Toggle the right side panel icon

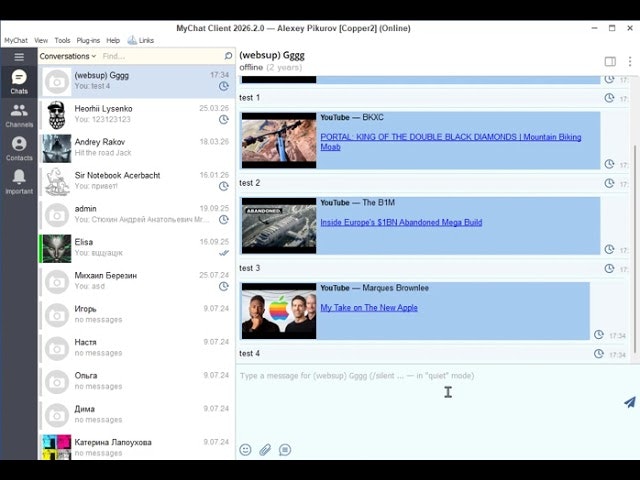[x=610, y=61]
